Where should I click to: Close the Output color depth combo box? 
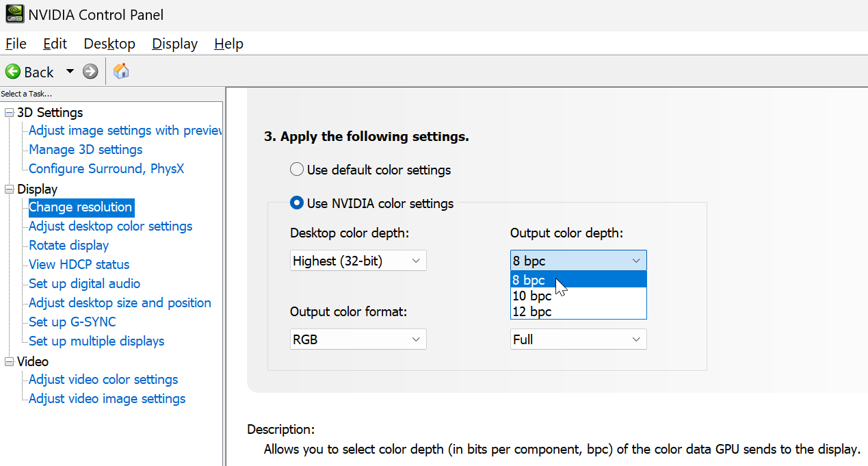pyautogui.click(x=578, y=261)
